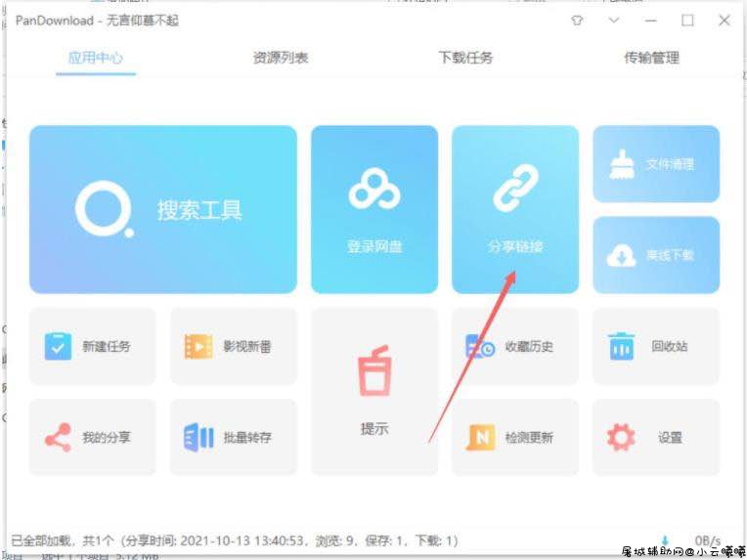The height and width of the screenshot is (560, 747).
Task: Open the 文件清理 label
Action: [x=670, y=165]
